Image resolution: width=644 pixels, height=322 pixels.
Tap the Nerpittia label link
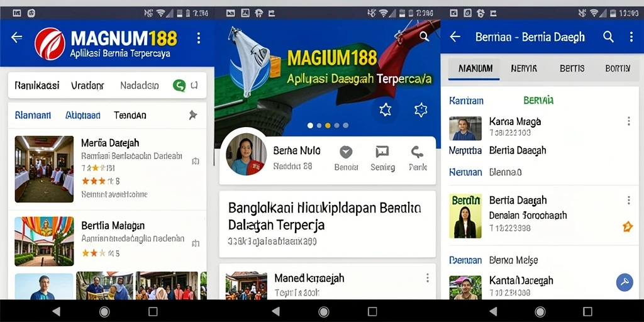[465, 150]
